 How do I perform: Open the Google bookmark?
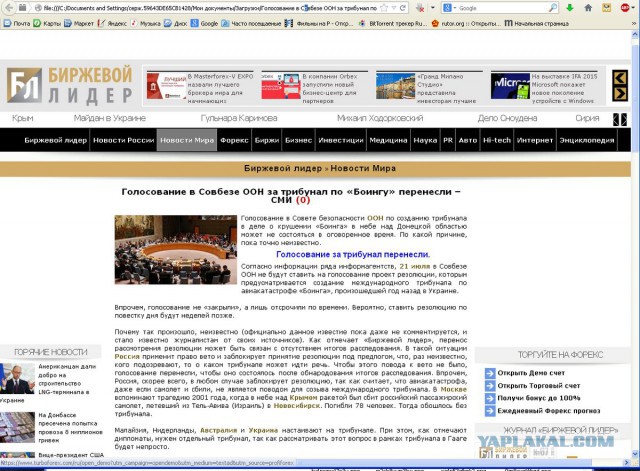pos(204,24)
